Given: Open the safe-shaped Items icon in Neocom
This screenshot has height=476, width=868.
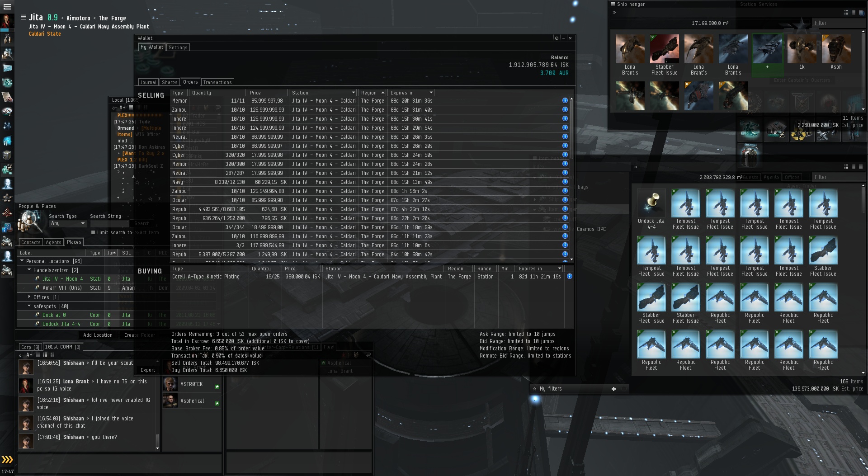Looking at the screenshot, I should 7,155.
